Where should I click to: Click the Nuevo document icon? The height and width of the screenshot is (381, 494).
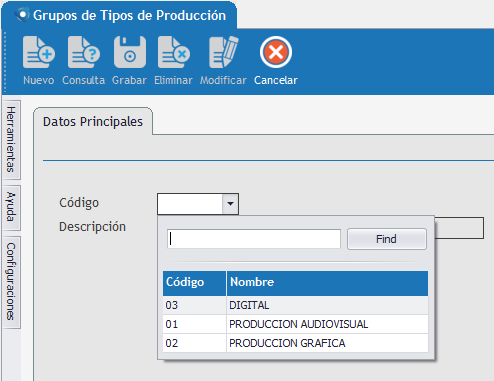click(39, 52)
